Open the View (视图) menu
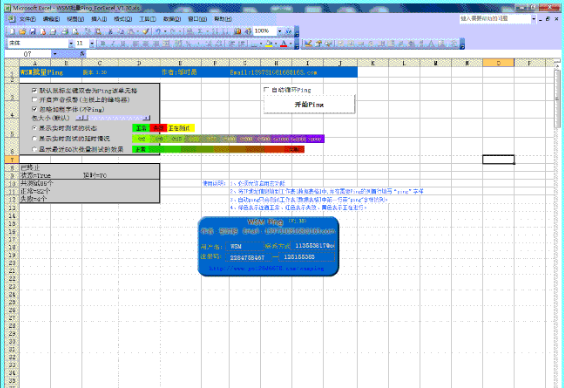The image size is (564, 388). point(76,19)
